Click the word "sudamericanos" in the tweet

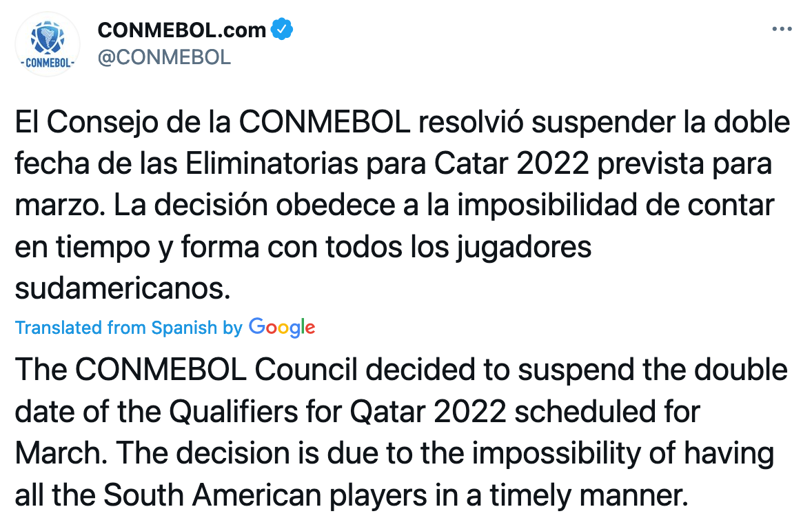121,288
